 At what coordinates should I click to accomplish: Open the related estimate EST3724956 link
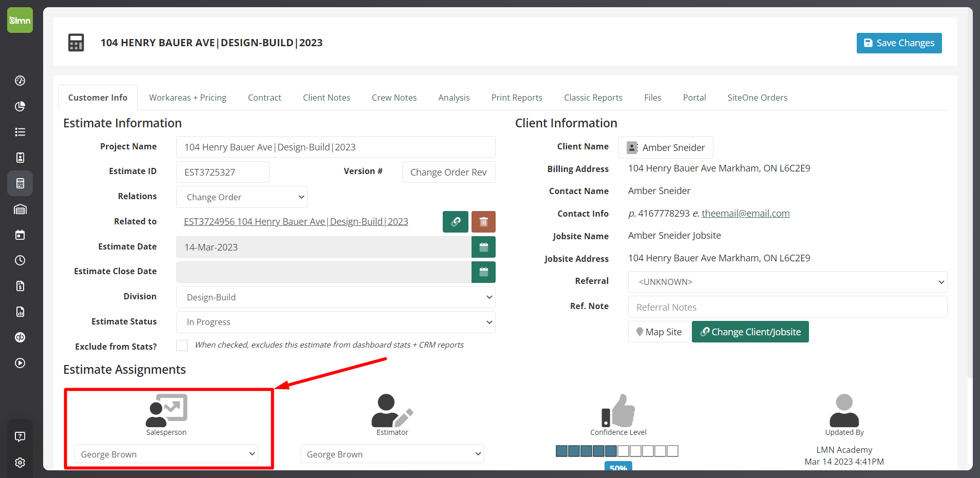pos(296,221)
